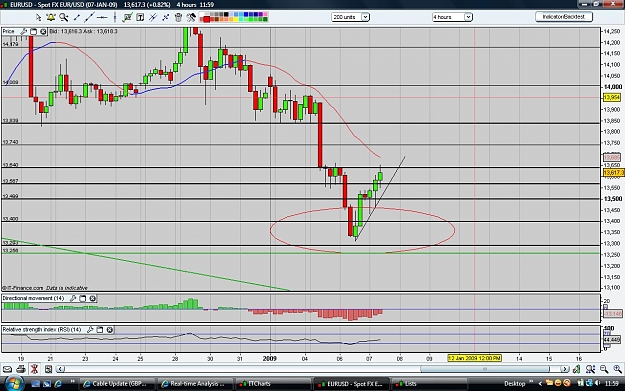Image resolution: width=625 pixels, height=391 pixels.
Task: Close the Directional movement indicator panel
Action: tap(92, 298)
